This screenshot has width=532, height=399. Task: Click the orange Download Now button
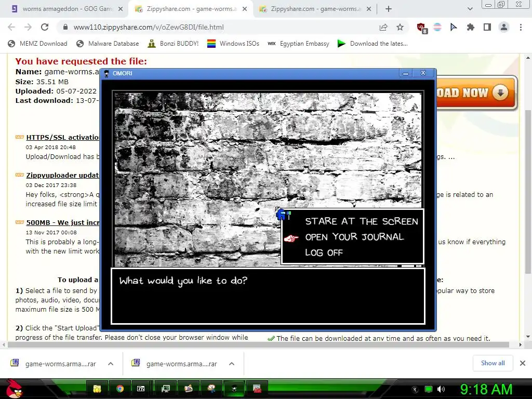[476, 93]
